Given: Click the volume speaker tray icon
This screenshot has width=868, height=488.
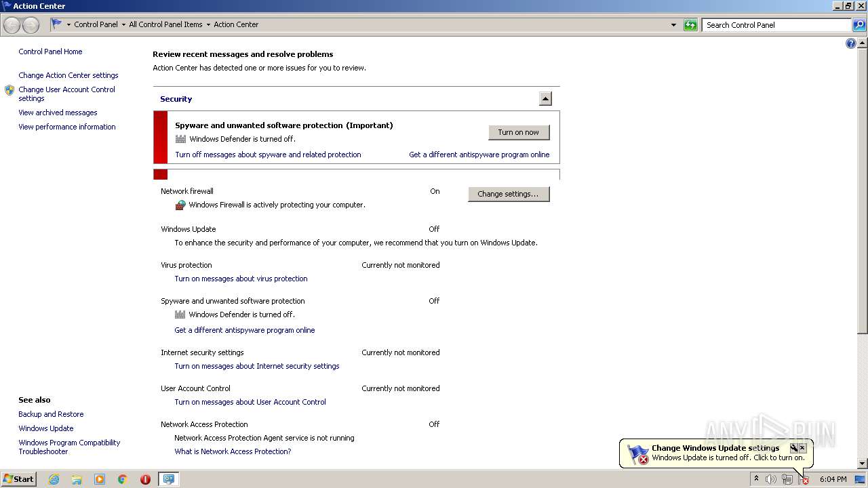Looking at the screenshot, I should click(x=770, y=479).
